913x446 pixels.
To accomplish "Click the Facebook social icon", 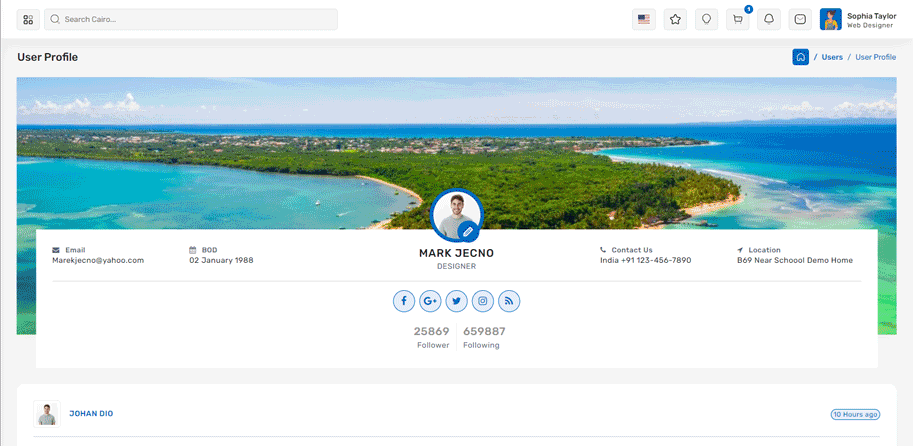I will [x=403, y=301].
